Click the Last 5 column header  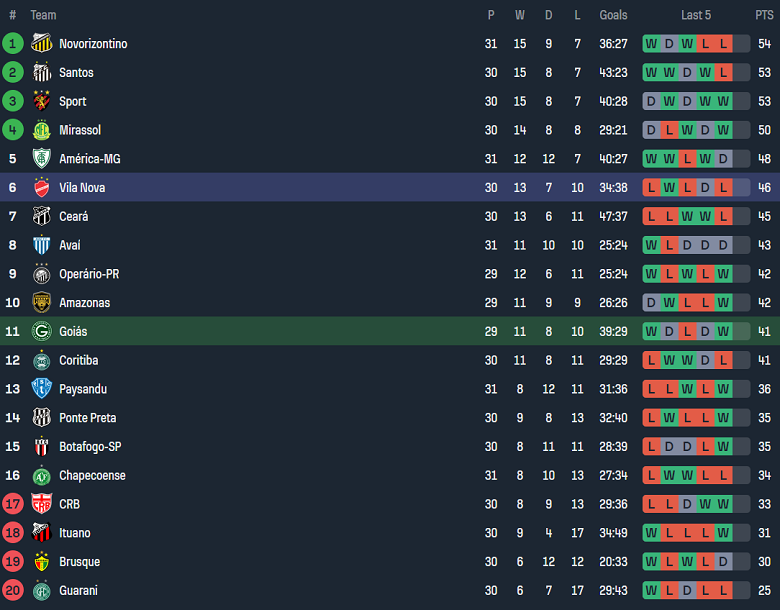click(696, 15)
